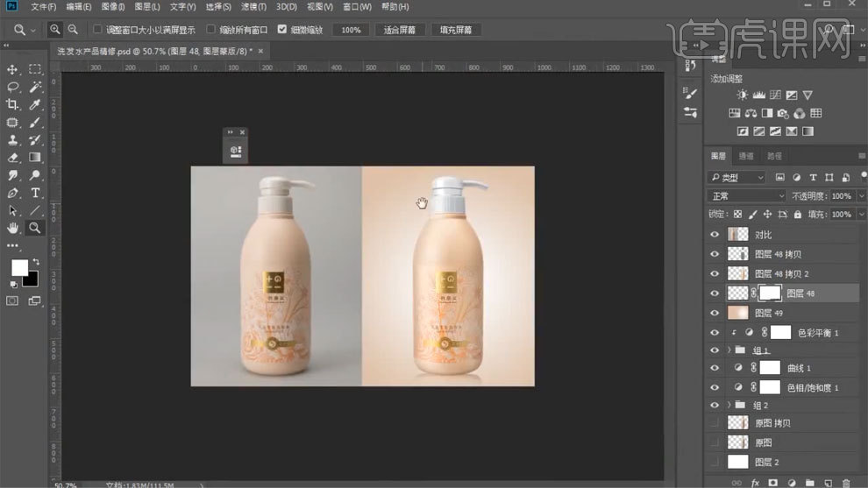868x488 pixels.
Task: Select the Gradient tool
Action: 35,158
